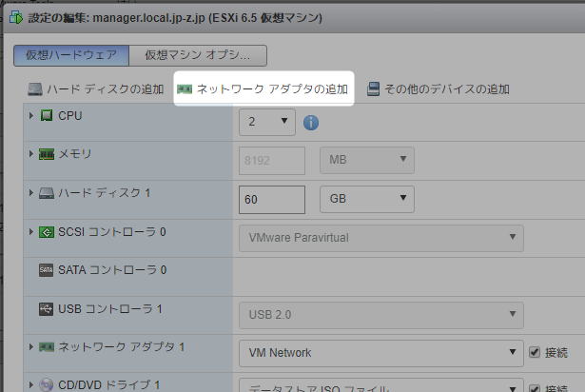Click the ハード ディスク 1 drive icon
Screen dimensions: 585x392
47,193
